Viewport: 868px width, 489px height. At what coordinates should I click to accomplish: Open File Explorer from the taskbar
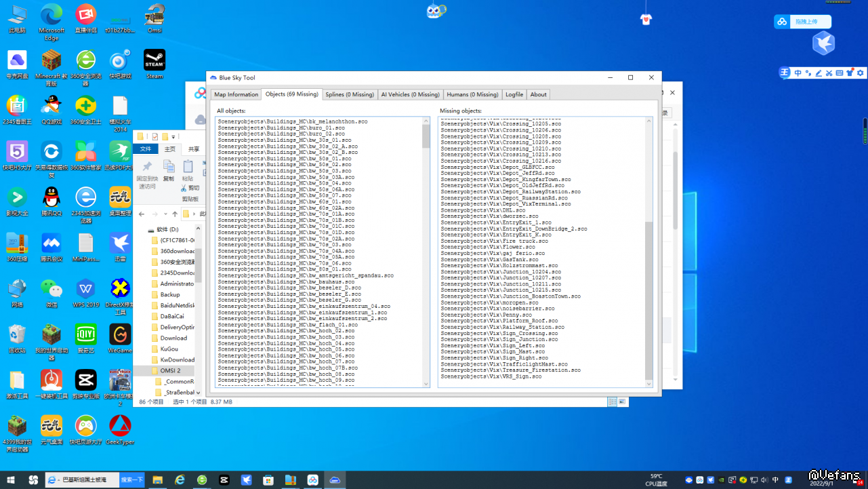pos(157,480)
